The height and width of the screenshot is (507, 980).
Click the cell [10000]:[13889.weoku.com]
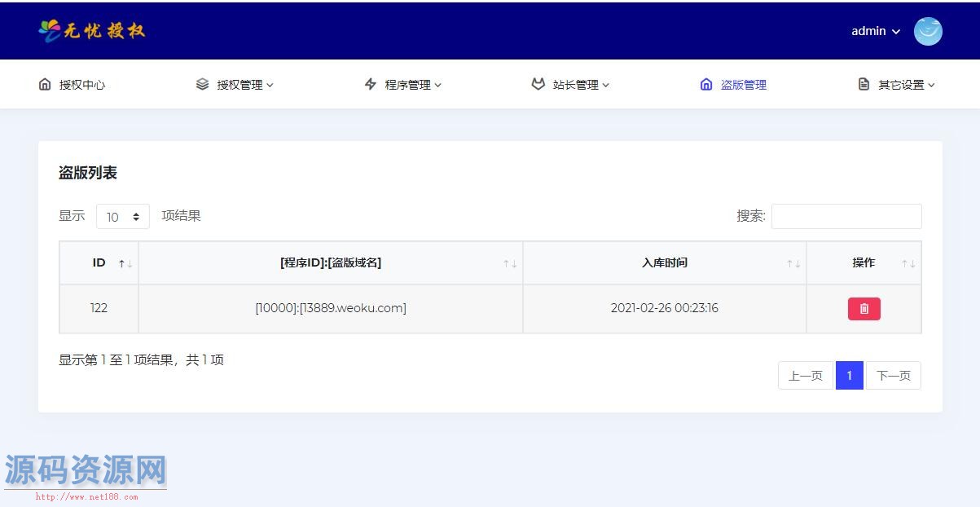[331, 308]
